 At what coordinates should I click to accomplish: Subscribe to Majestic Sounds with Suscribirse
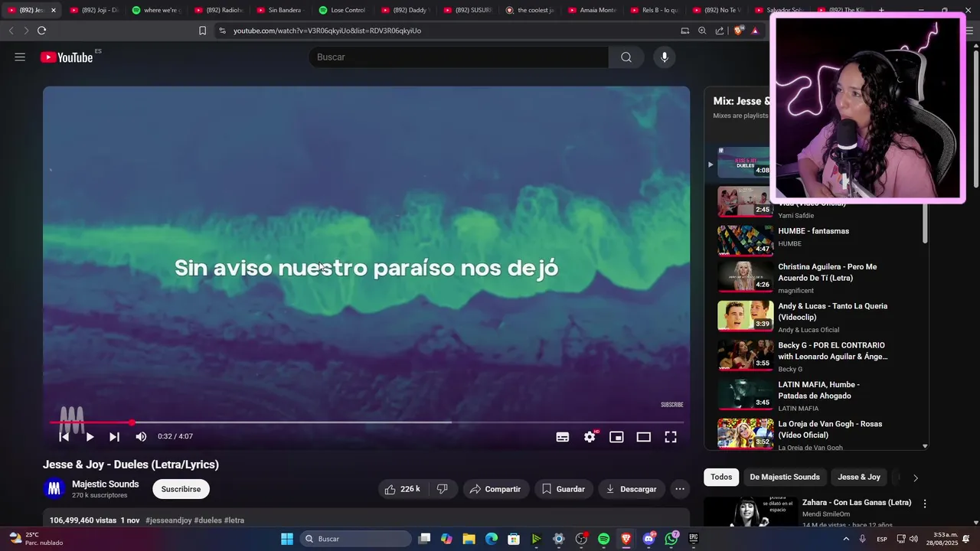point(181,489)
